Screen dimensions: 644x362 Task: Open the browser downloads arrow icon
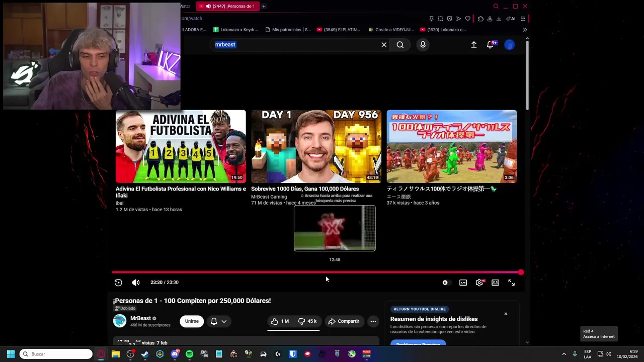pos(499,19)
